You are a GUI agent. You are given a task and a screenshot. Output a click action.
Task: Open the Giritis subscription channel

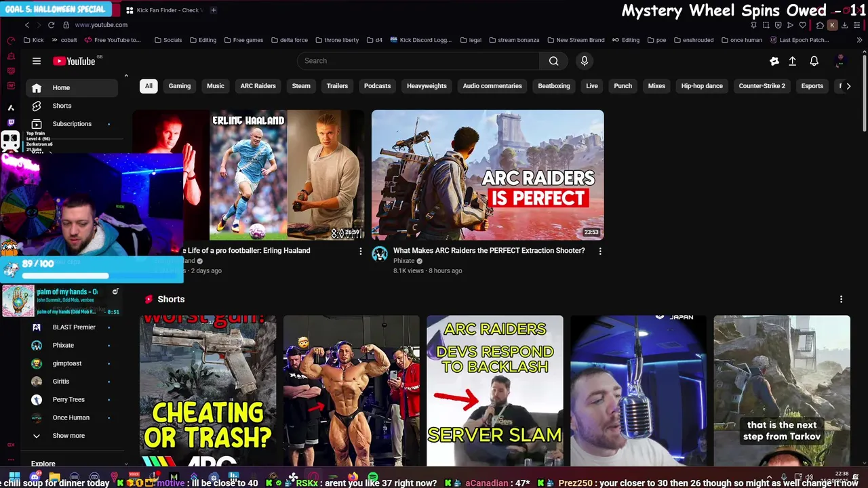coord(73,382)
